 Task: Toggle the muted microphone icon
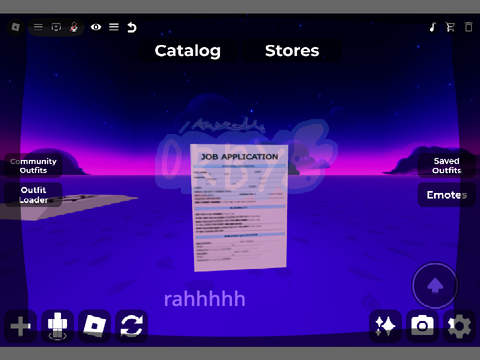point(74,27)
